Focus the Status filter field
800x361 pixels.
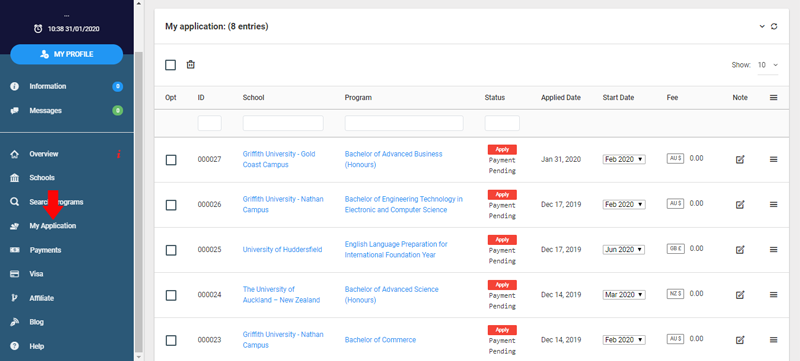pos(502,123)
